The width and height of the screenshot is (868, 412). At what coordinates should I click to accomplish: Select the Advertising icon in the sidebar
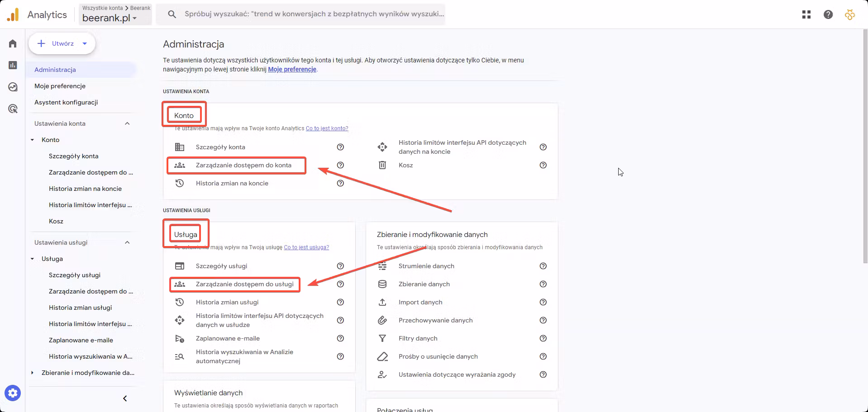coord(12,109)
